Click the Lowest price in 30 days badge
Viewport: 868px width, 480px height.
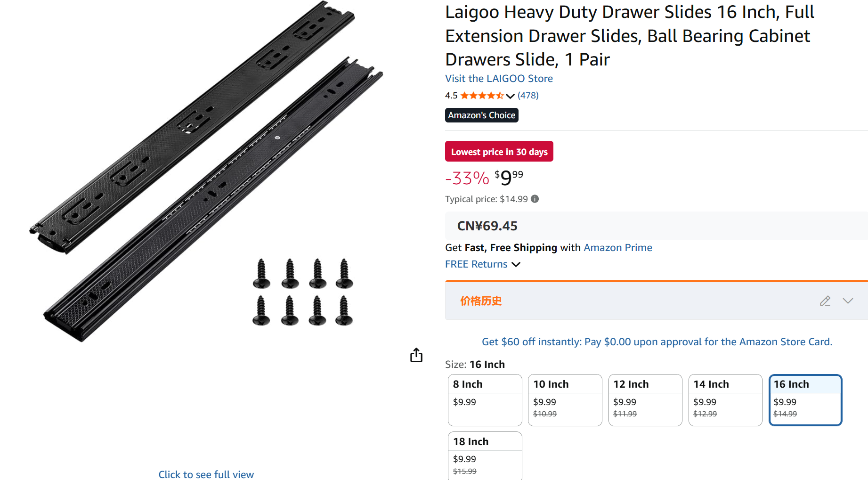(499, 152)
